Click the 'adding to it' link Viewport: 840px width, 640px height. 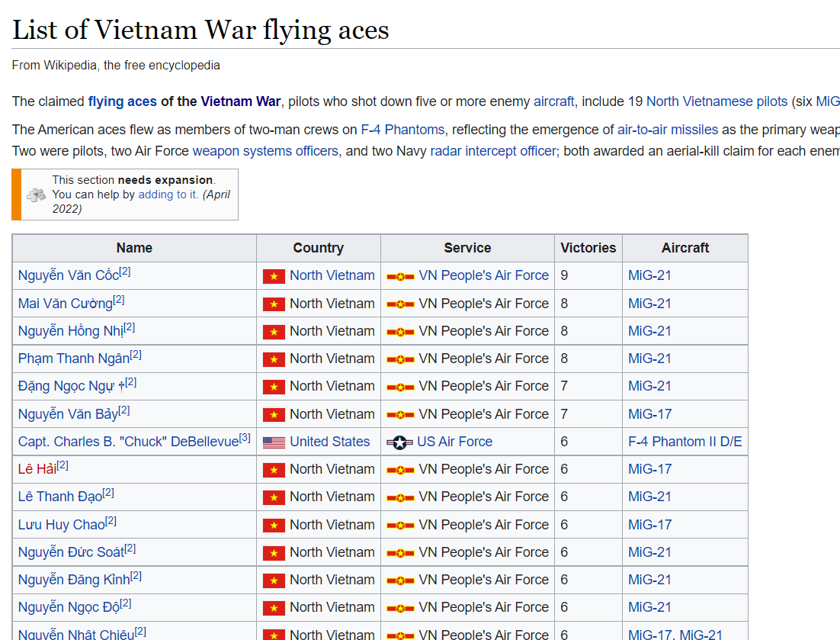[168, 195]
